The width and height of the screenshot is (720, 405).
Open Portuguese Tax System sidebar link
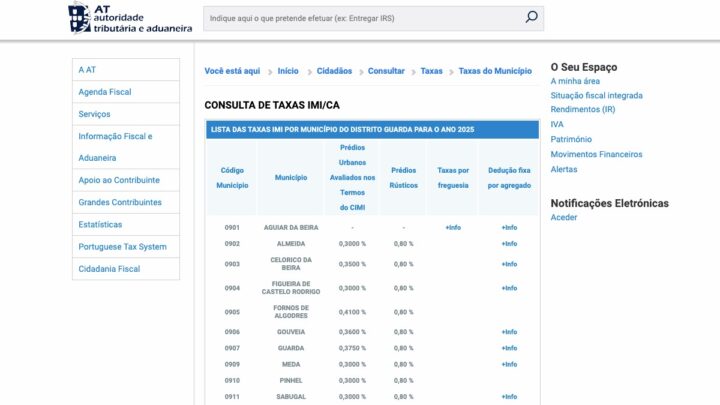pyautogui.click(x=123, y=246)
